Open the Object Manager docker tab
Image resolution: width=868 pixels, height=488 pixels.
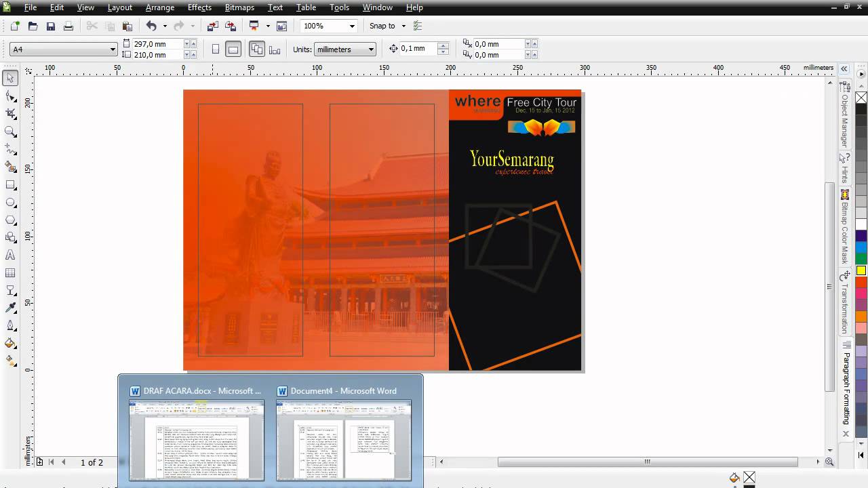coord(845,115)
